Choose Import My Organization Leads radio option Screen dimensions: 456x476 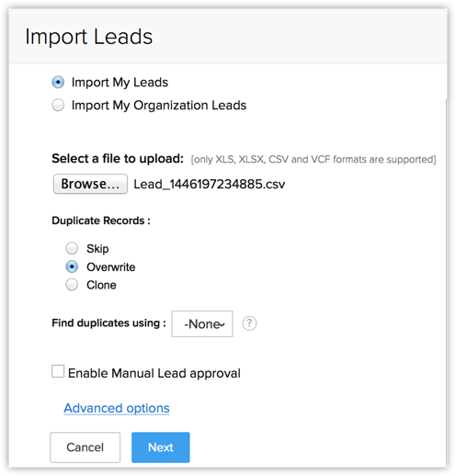(58, 105)
